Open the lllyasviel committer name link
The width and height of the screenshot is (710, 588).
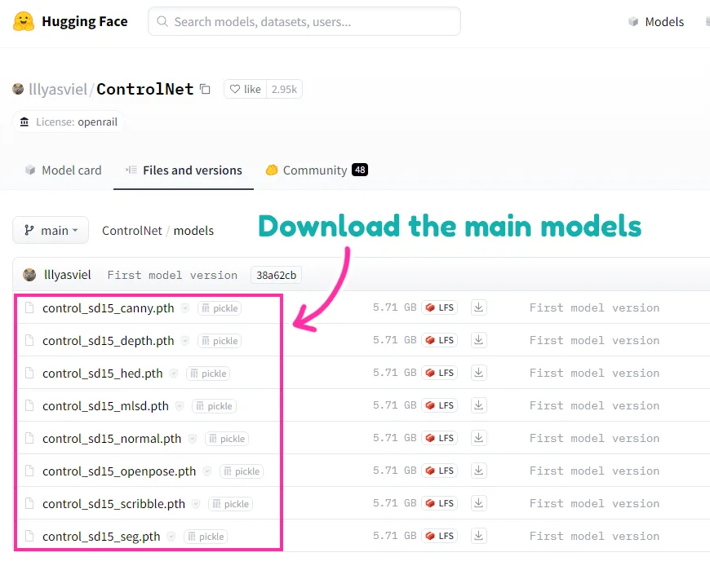[68, 275]
